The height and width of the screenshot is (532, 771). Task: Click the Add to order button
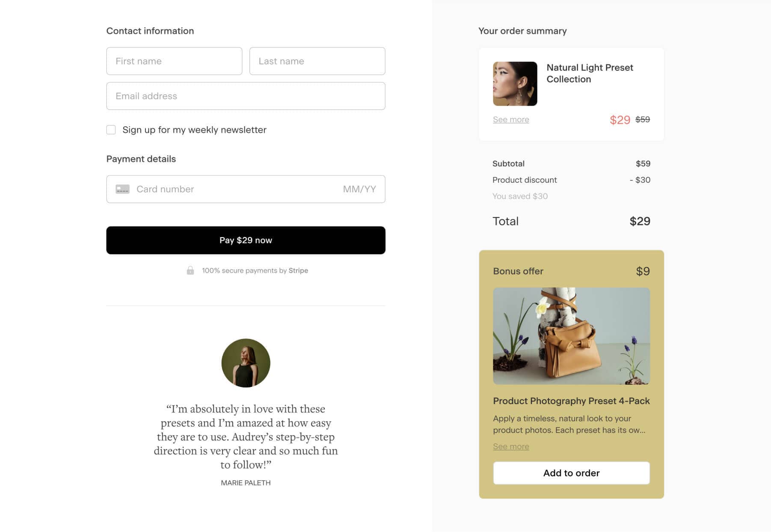pos(571,473)
